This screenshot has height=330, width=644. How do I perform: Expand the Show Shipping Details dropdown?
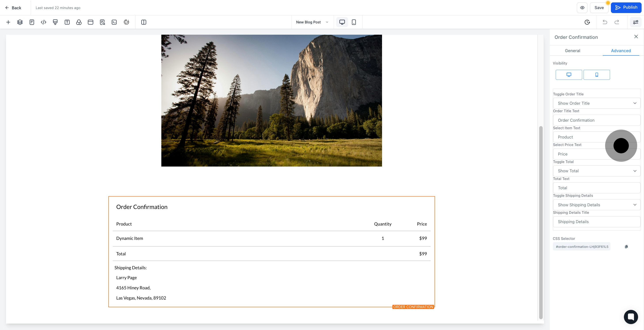597,205
